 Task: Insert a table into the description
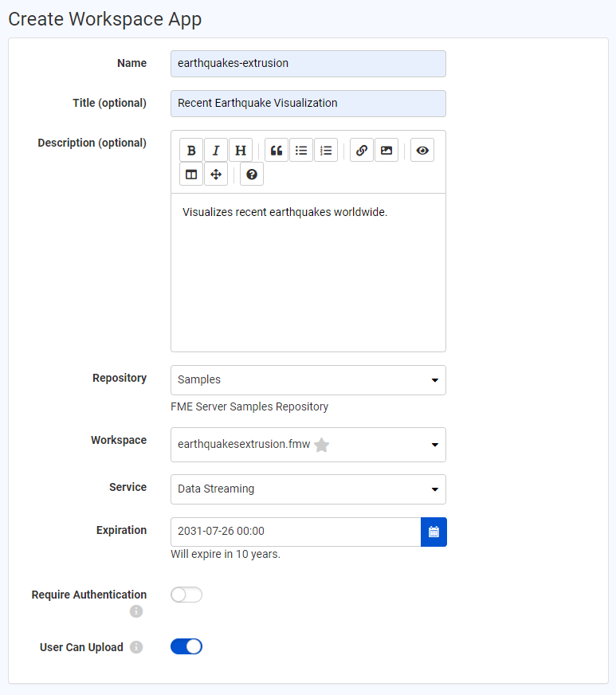click(191, 174)
